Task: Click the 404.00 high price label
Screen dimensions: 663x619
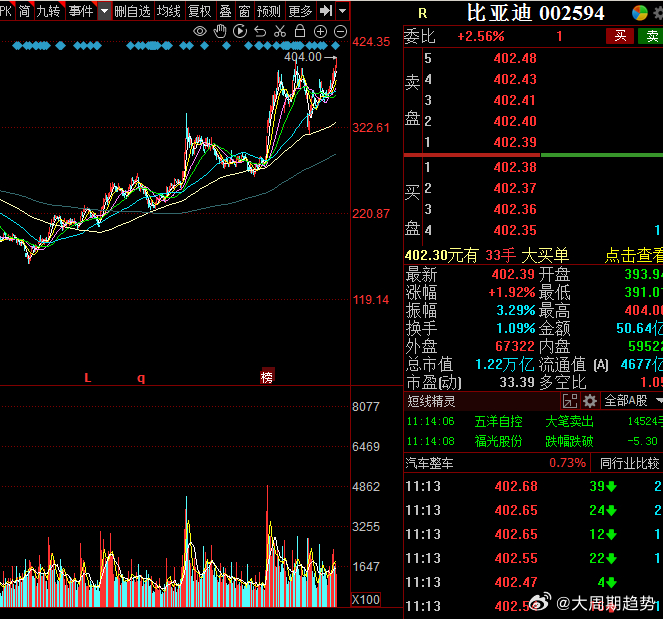Action: pyautogui.click(x=303, y=57)
